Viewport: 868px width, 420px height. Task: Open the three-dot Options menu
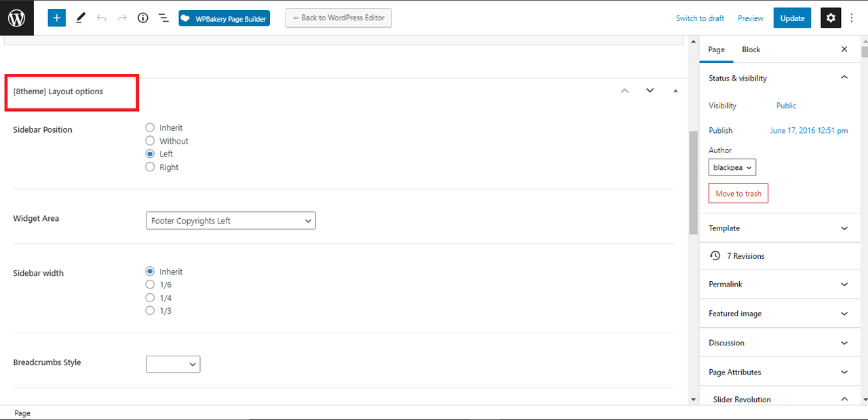pyautogui.click(x=852, y=18)
